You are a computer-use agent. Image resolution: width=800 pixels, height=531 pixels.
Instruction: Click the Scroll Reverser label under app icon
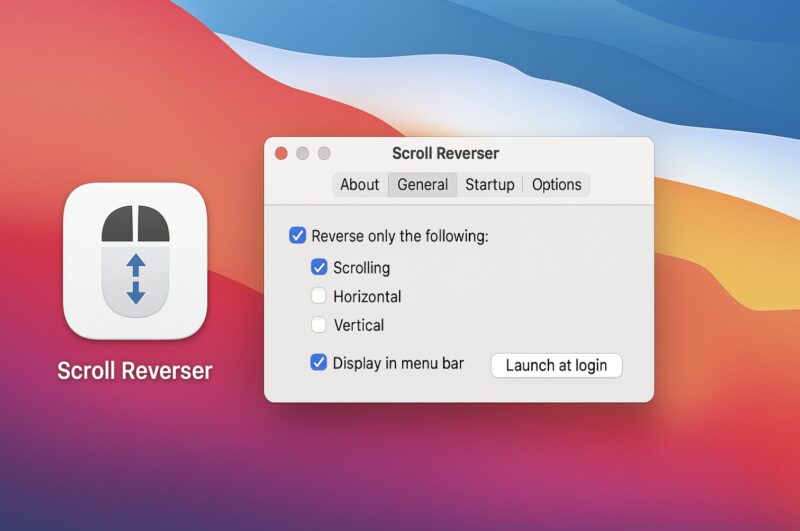[x=135, y=370]
